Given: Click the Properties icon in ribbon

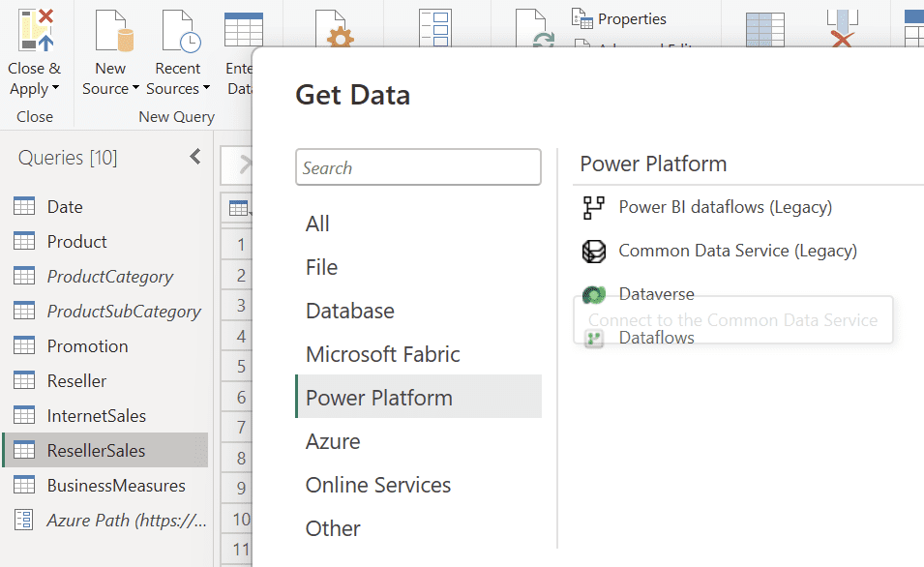Looking at the screenshot, I should [x=581, y=18].
